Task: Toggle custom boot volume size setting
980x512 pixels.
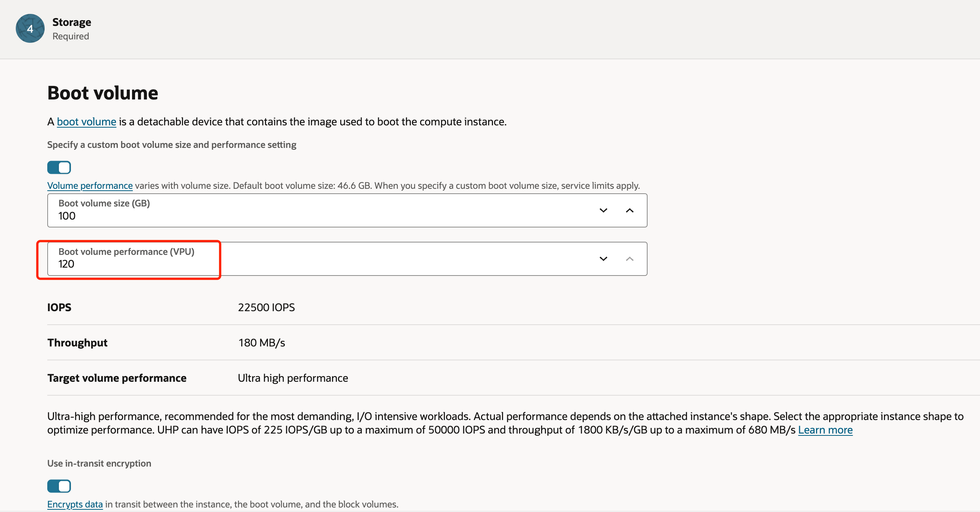Action: 59,167
